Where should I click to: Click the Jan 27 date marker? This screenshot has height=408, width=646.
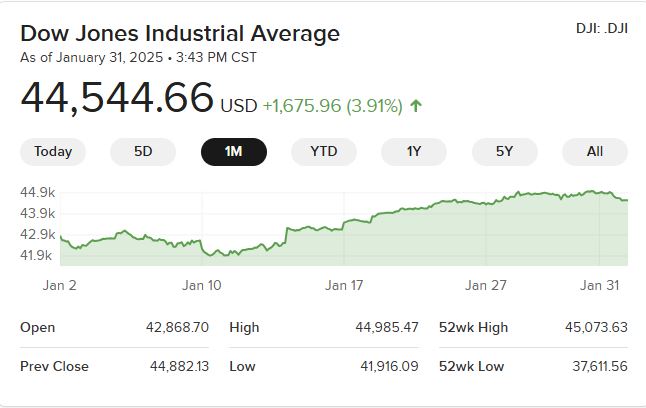click(x=486, y=285)
